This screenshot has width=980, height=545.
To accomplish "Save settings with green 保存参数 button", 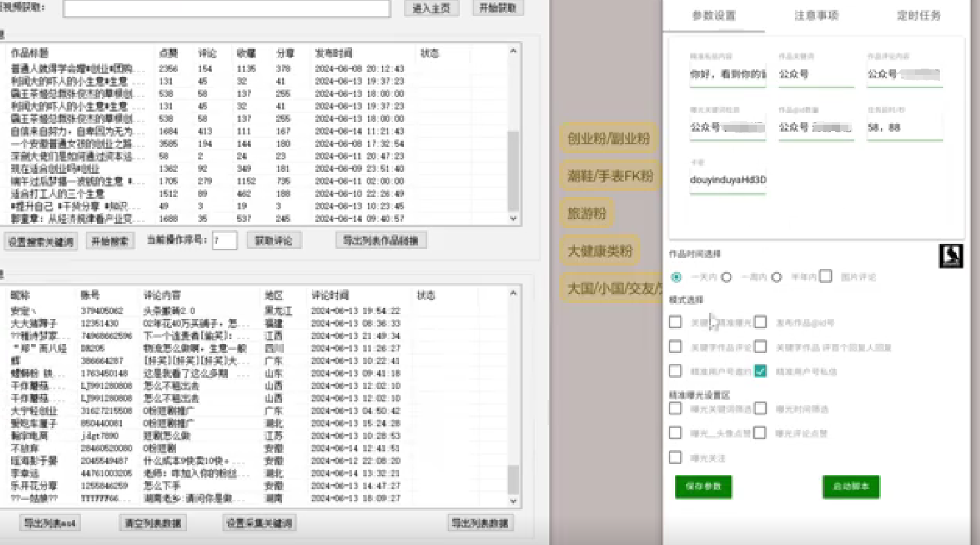I will 703,487.
